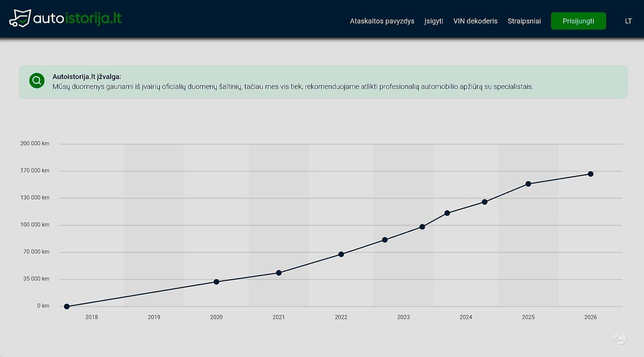Click the 35 000 km axis label

pyautogui.click(x=36, y=279)
